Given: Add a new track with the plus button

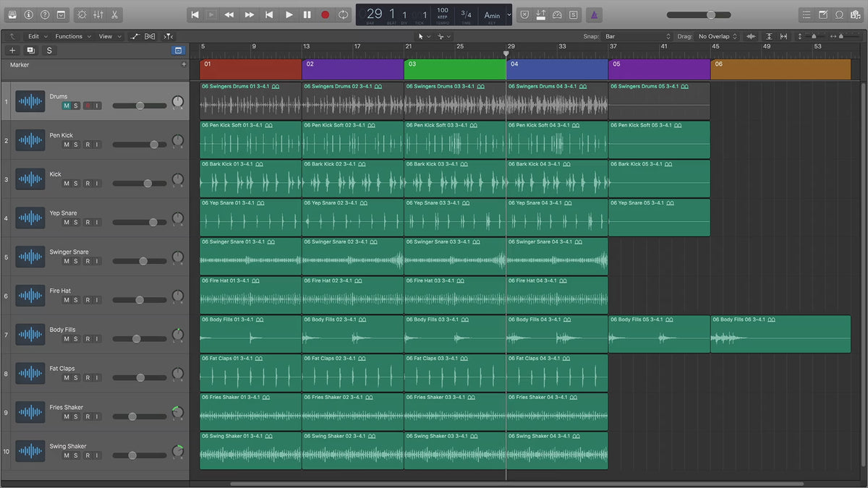Looking at the screenshot, I should (12, 51).
